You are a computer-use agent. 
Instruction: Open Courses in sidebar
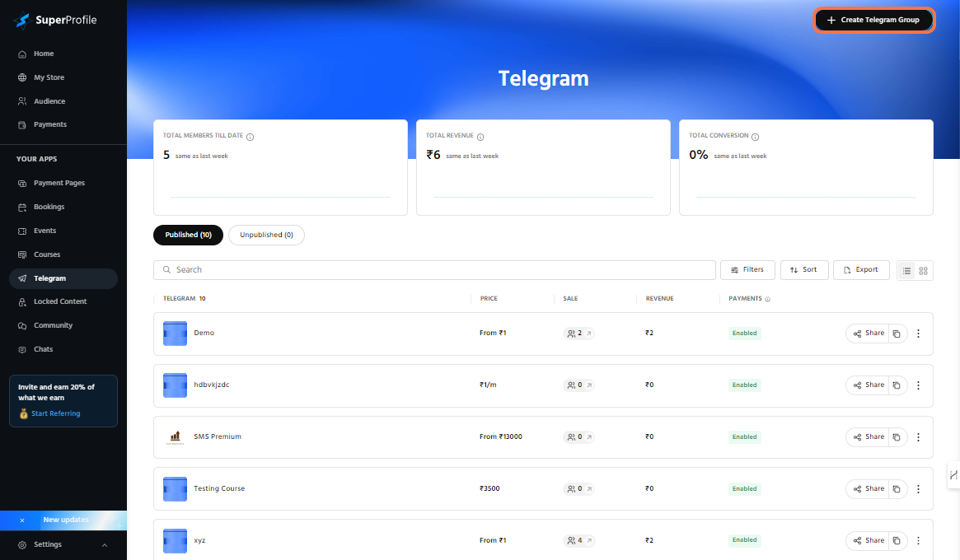[46, 254]
